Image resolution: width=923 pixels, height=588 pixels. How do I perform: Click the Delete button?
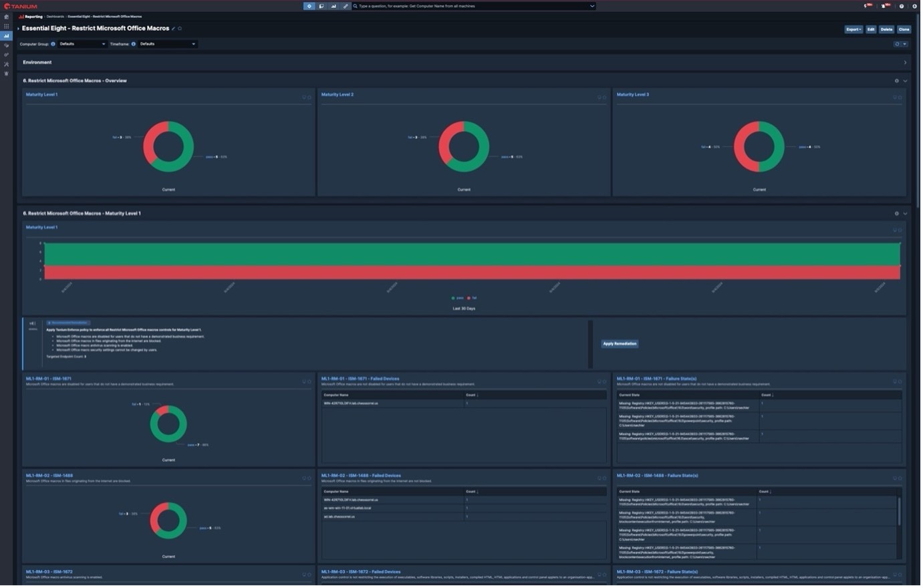(886, 29)
